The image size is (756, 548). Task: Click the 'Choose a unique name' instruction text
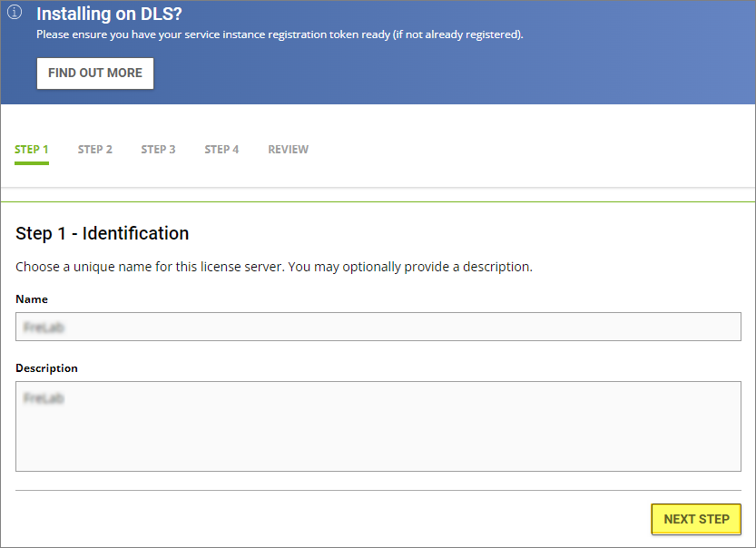point(273,268)
